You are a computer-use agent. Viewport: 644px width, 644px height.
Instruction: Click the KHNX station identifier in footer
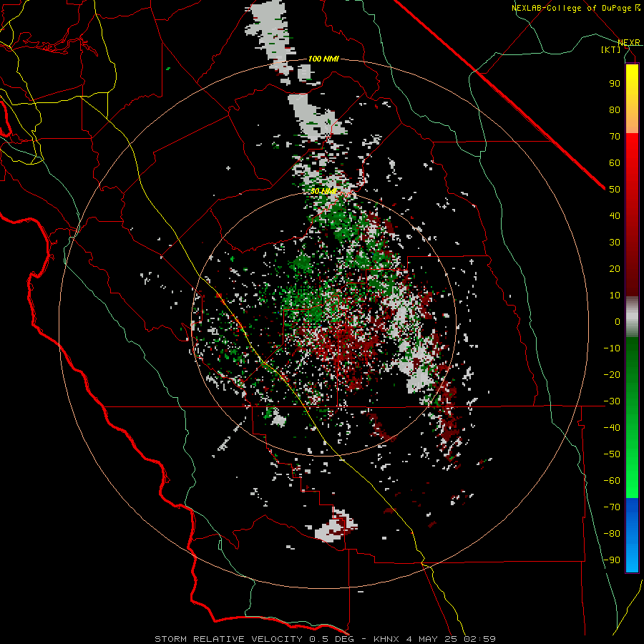pyautogui.click(x=387, y=639)
